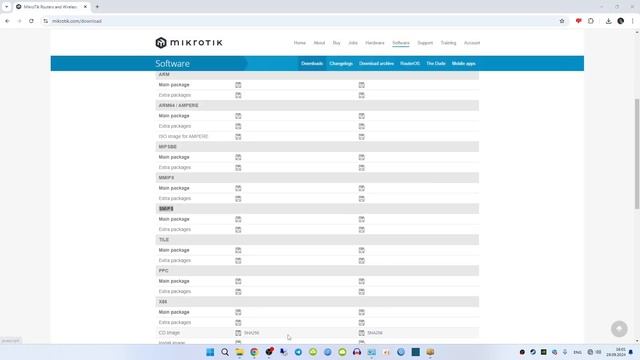Screen dimensions: 640x360
Task: Download X86 Extra packages from left column
Action: tap(238, 322)
